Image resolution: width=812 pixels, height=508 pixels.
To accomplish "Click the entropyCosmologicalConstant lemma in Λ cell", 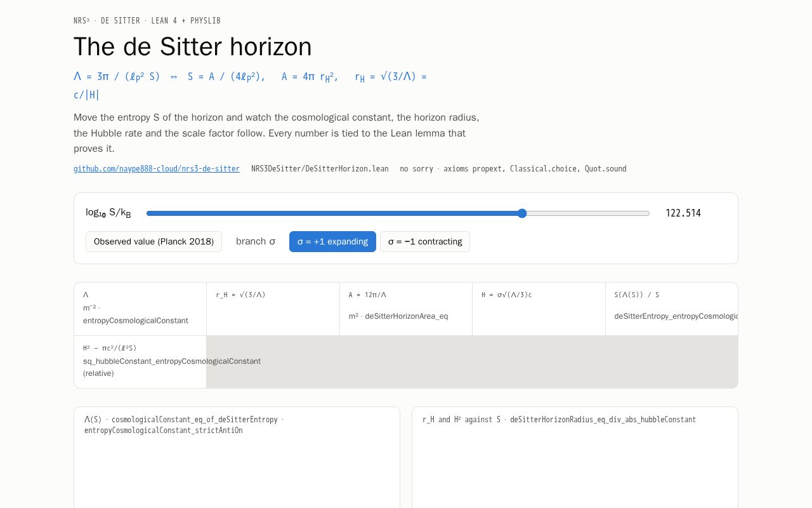I will tap(136, 321).
